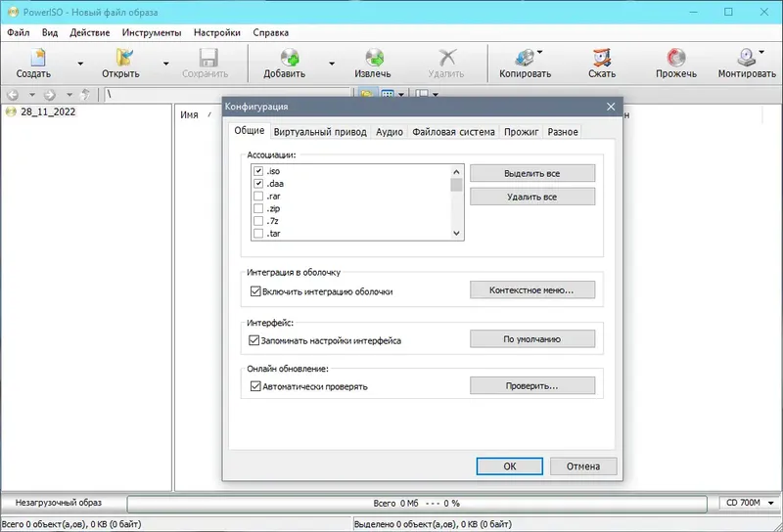Click the disc capacity progress bar
The height and width of the screenshot is (532, 783).
coord(417,503)
